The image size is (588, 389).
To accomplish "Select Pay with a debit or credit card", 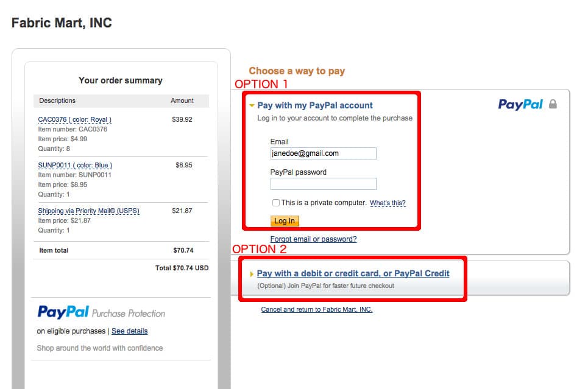I will point(353,273).
